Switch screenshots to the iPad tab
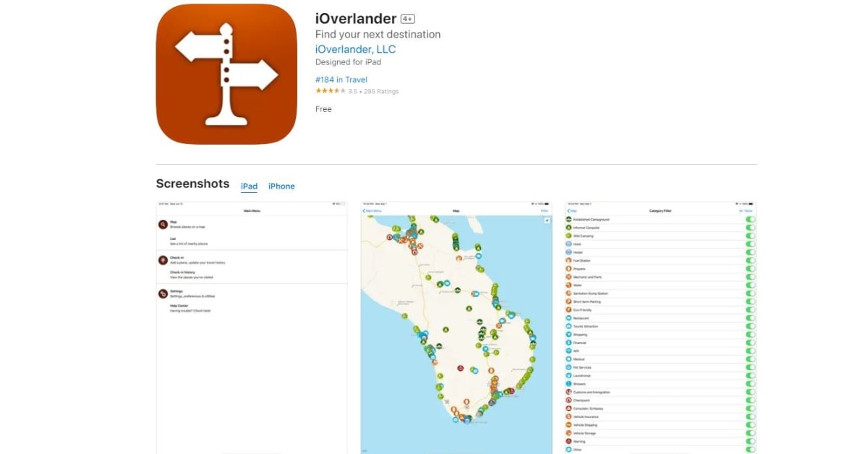Image resolution: width=868 pixels, height=454 pixels. [249, 187]
